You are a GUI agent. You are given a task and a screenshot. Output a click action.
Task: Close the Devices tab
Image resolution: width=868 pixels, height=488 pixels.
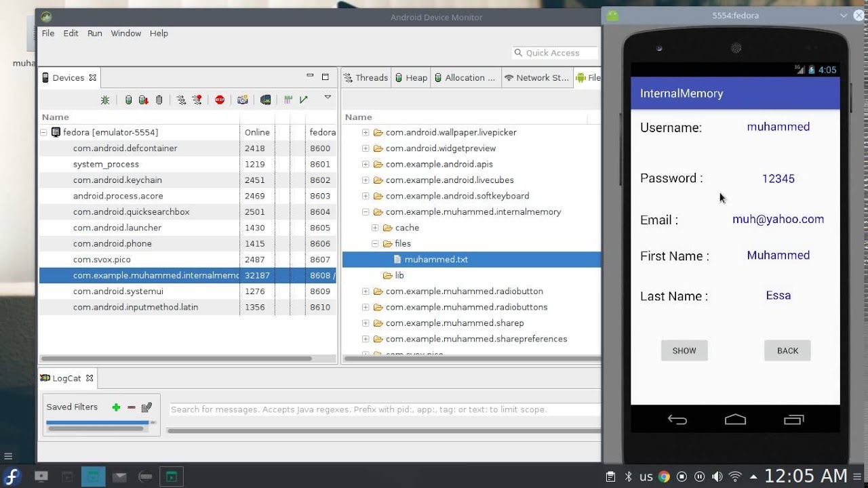93,78
